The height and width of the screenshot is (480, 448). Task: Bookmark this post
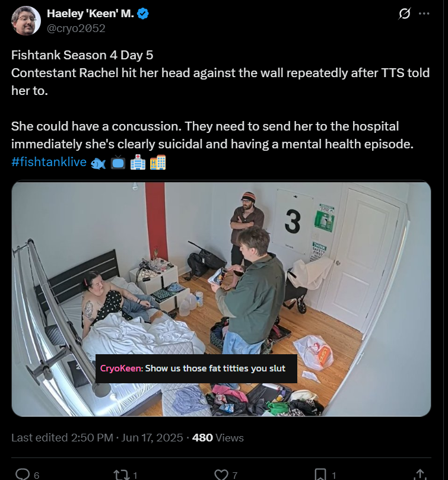pyautogui.click(x=320, y=475)
